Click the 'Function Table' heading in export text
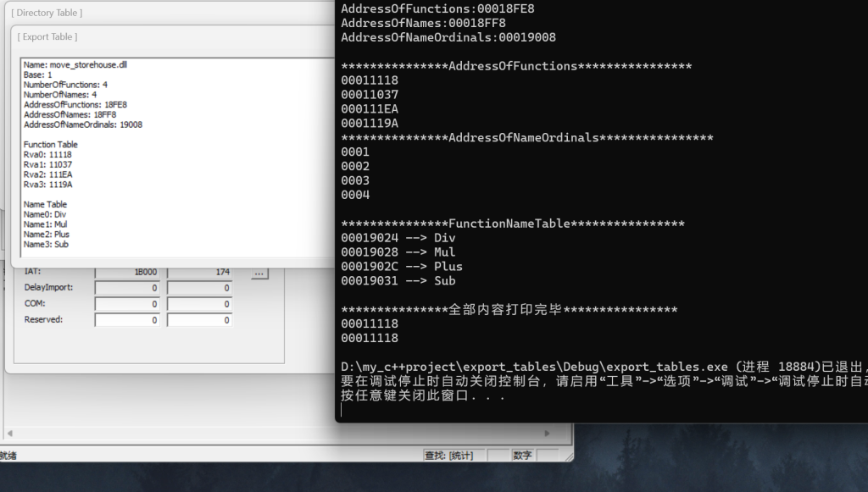The width and height of the screenshot is (868, 492). tap(51, 145)
